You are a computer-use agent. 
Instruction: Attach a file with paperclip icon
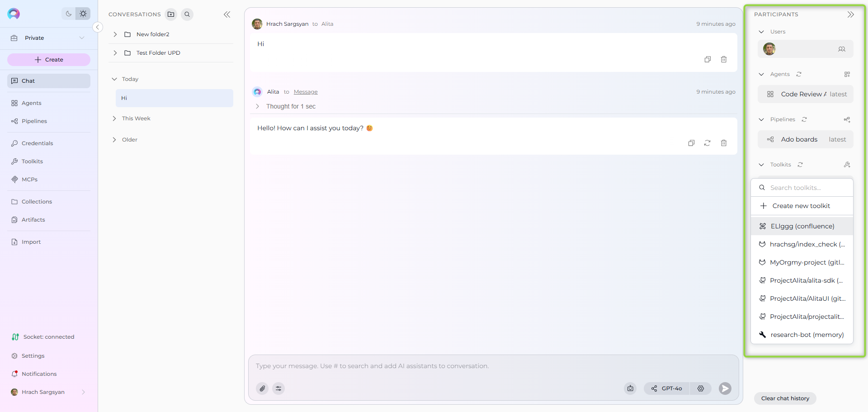click(x=262, y=388)
